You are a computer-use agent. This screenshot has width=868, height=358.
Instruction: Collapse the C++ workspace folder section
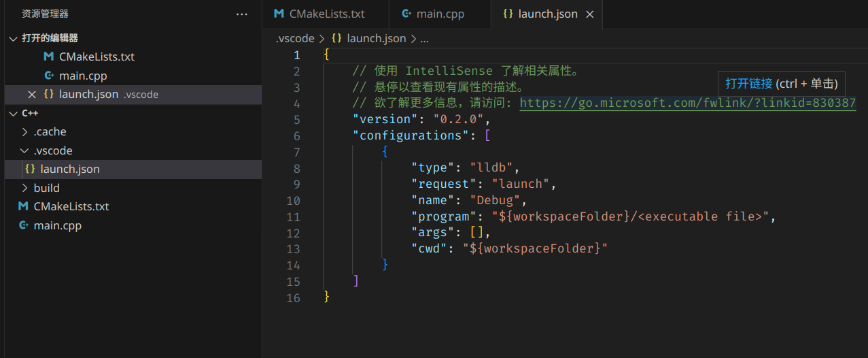pos(13,113)
